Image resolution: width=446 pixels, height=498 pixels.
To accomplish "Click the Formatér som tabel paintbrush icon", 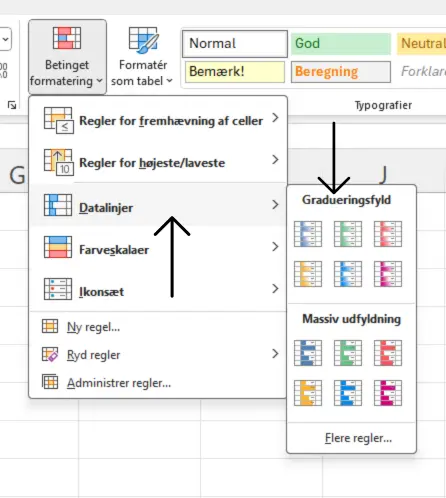I will pyautogui.click(x=144, y=40).
